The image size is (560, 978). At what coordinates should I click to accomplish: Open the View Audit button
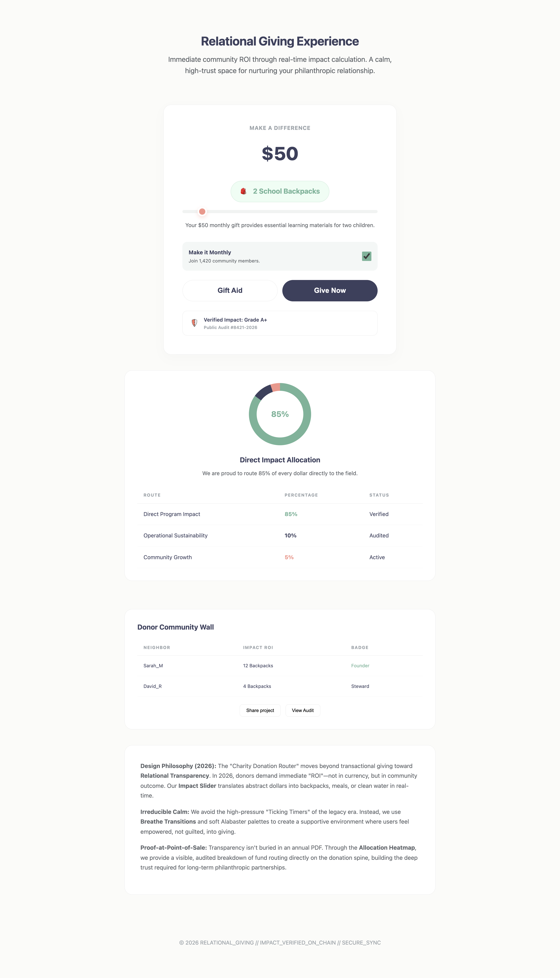click(303, 710)
